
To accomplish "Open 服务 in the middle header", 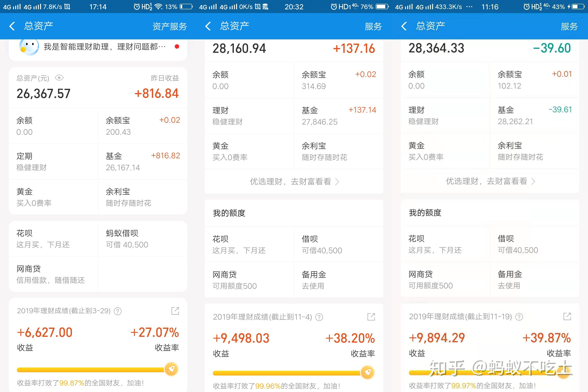I will tap(373, 26).
